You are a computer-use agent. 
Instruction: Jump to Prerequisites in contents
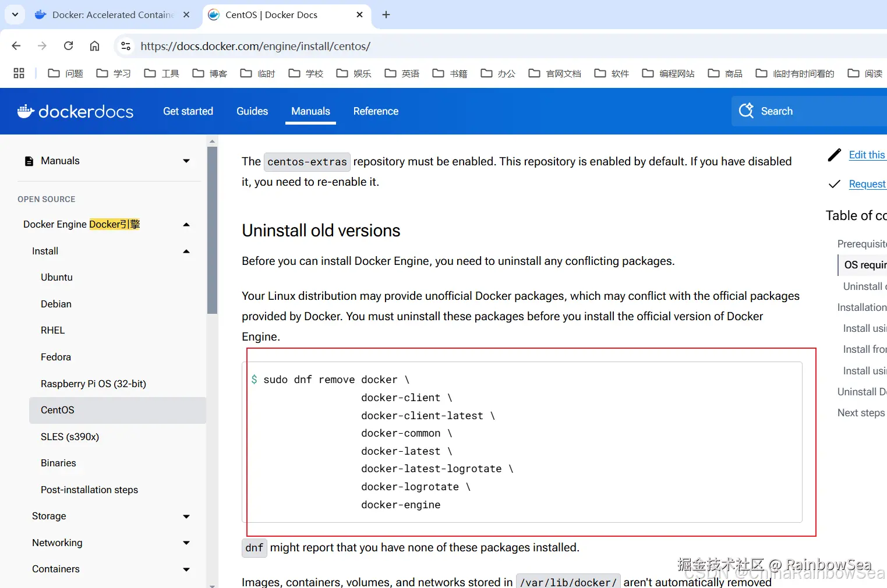862,244
